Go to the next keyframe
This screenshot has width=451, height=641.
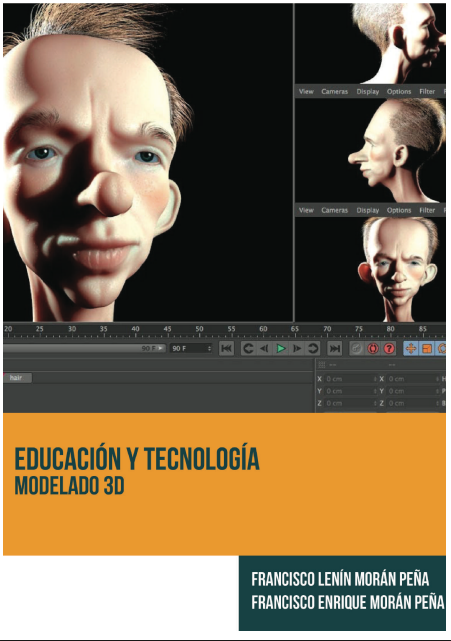pyautogui.click(x=313, y=348)
